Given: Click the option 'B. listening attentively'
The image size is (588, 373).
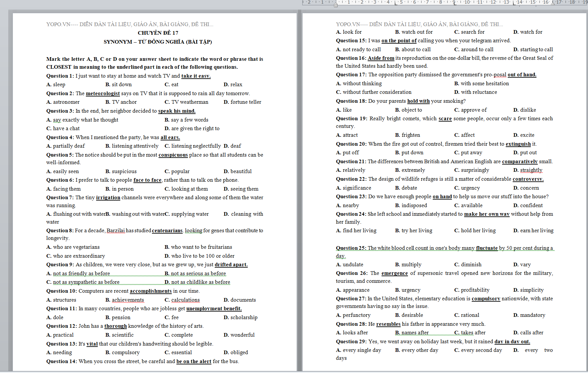Looking at the screenshot, I should pyautogui.click(x=132, y=146).
